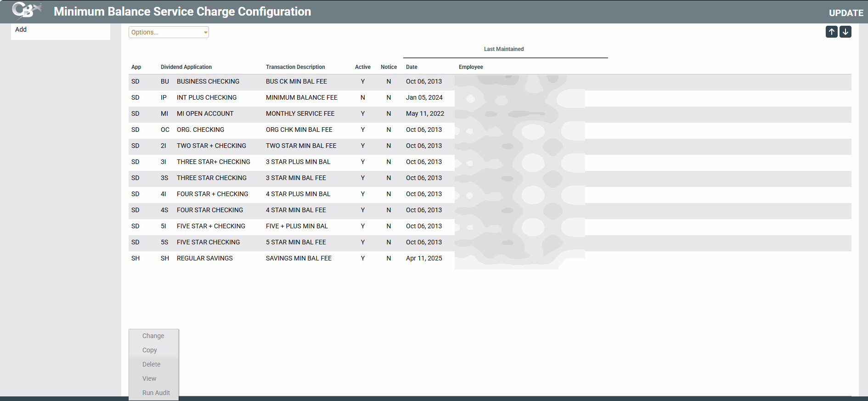Click the Employee column header
Image resolution: width=868 pixels, height=401 pixels.
471,67
